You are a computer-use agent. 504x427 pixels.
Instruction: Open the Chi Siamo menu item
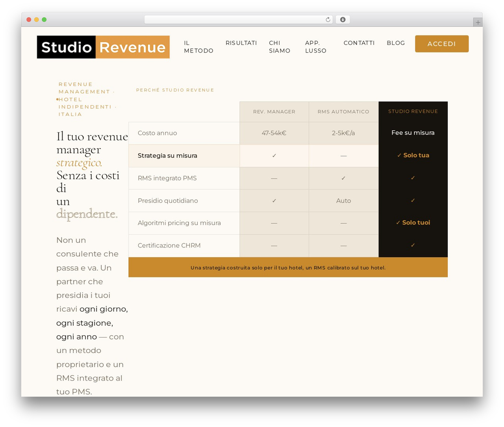tap(280, 47)
